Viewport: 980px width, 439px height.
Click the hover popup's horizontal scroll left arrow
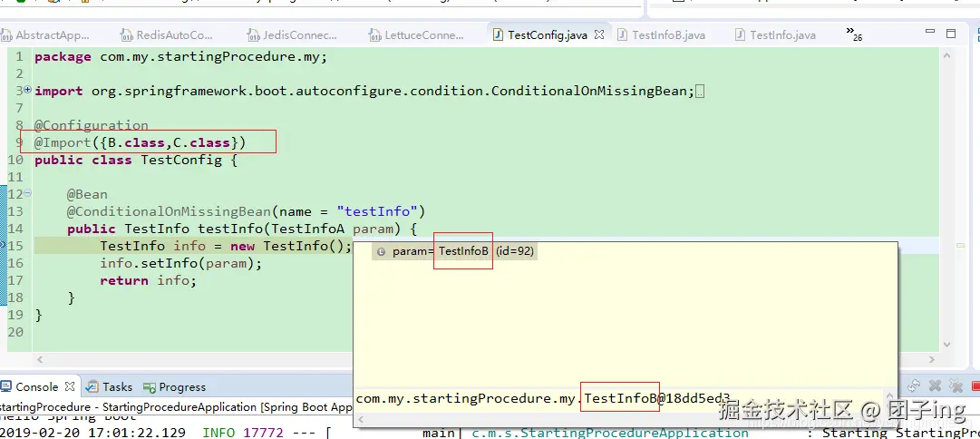[x=361, y=420]
